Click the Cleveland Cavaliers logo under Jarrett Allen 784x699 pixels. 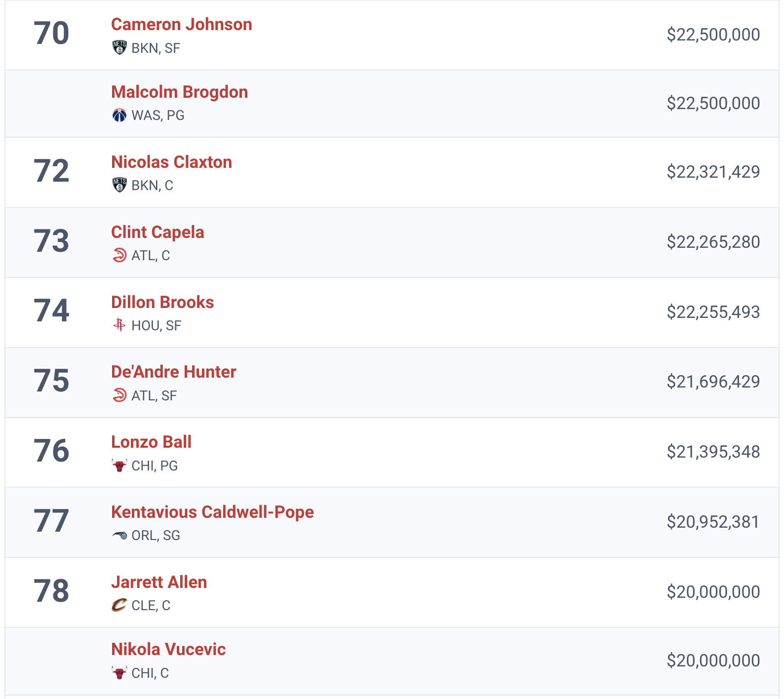pos(119,605)
